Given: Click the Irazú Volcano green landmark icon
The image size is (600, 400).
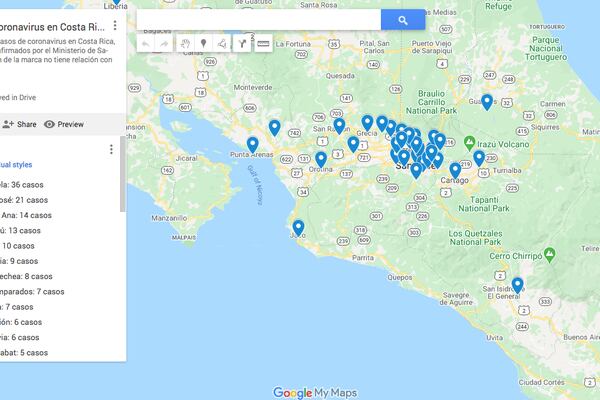Looking at the screenshot, I should coord(469,143).
